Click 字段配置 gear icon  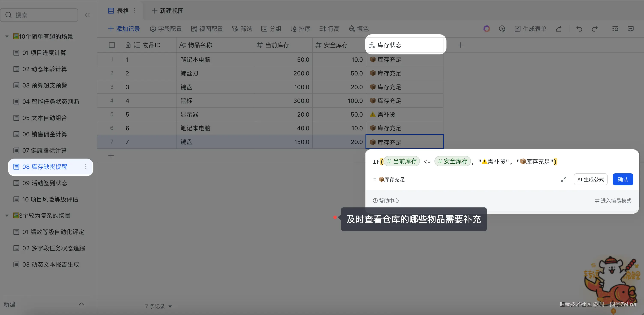153,29
